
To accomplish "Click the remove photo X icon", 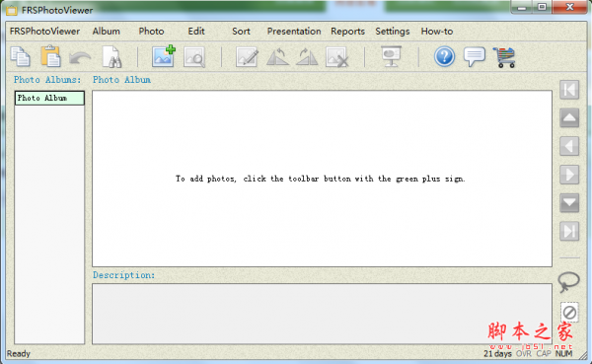I will (337, 57).
